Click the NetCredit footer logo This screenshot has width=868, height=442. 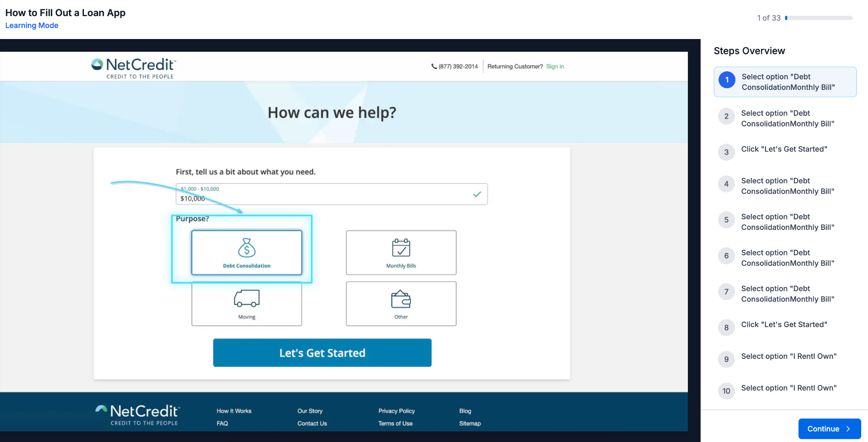tap(137, 415)
